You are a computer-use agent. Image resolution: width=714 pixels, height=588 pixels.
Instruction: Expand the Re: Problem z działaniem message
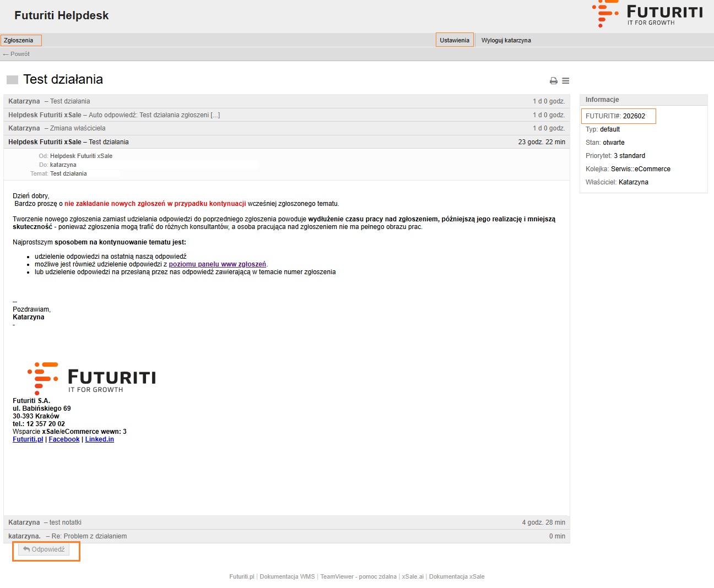pyautogui.click(x=286, y=536)
